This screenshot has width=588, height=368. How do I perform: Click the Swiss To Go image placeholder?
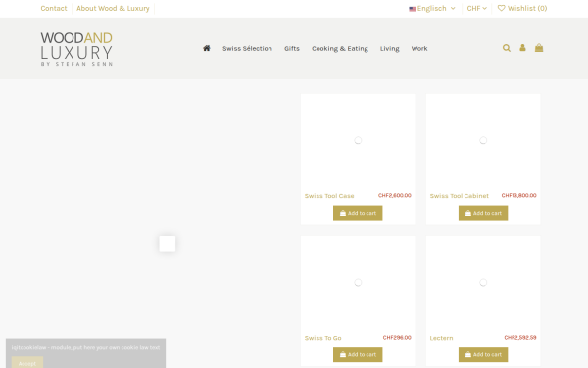point(358,283)
